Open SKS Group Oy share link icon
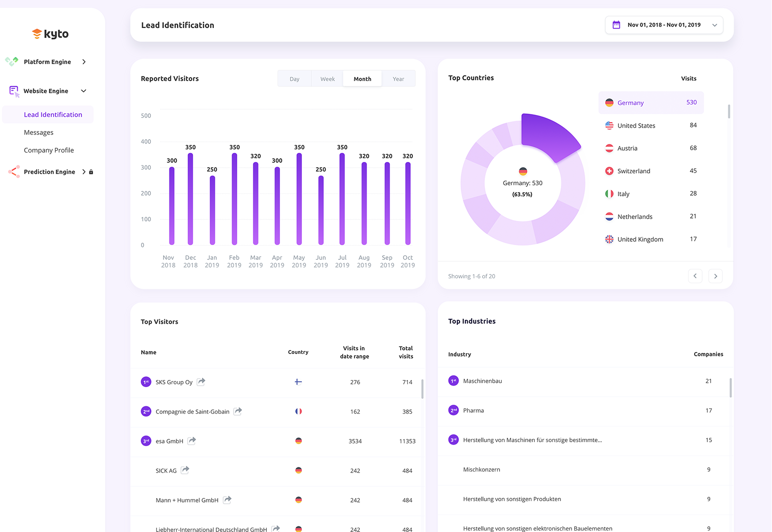The image size is (772, 532). click(201, 381)
